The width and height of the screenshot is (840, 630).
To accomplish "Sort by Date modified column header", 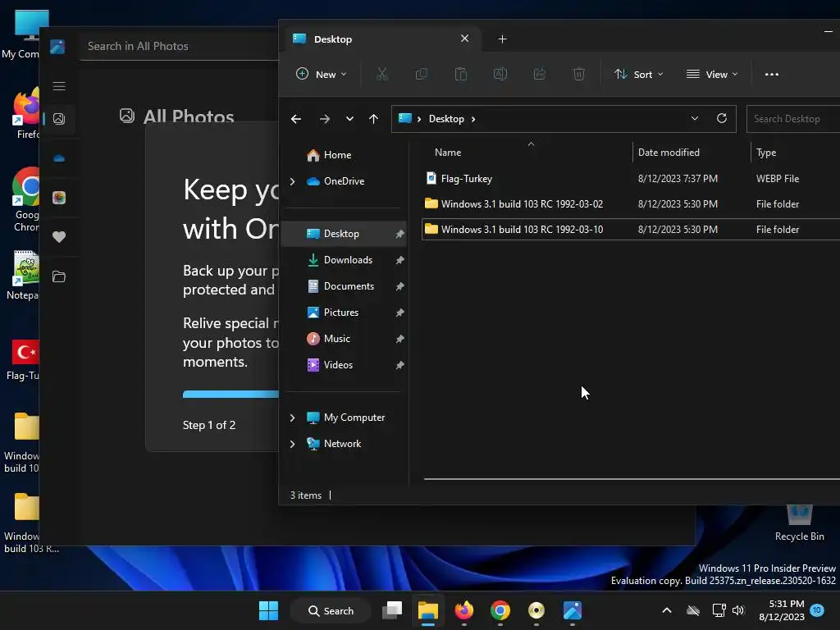I will 692,153.
